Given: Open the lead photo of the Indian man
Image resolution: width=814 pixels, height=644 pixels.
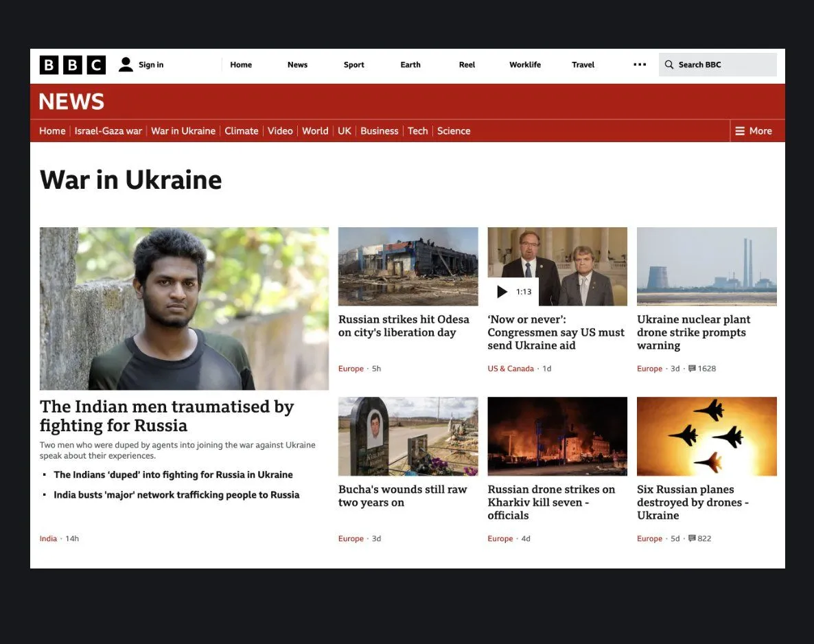Looking at the screenshot, I should 185,308.
